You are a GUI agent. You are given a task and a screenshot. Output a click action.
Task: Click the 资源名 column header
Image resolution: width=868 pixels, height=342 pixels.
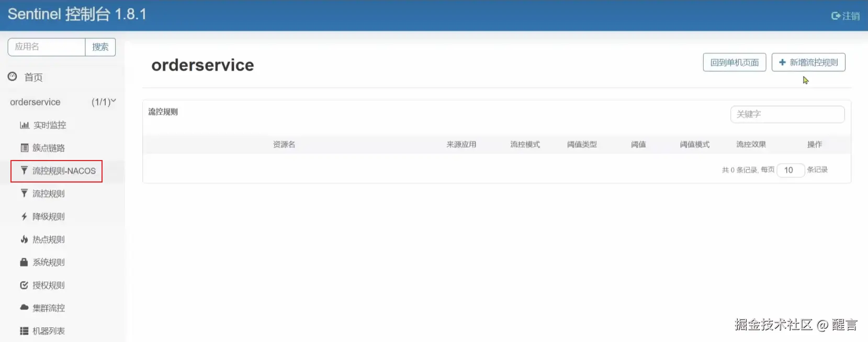[x=284, y=144]
